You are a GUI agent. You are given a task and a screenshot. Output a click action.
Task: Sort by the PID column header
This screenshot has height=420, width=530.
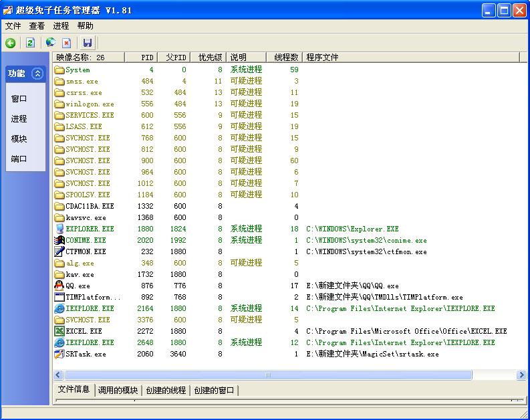tap(141, 58)
